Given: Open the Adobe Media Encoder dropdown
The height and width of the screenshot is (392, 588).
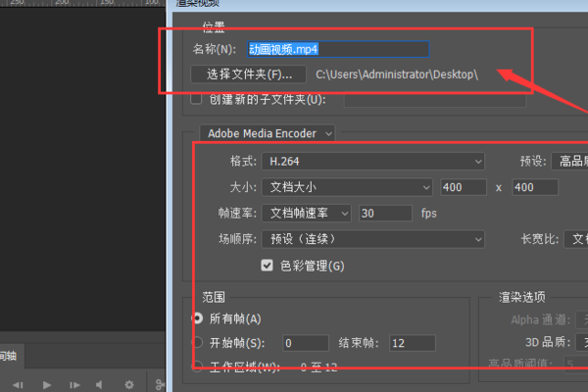Looking at the screenshot, I should (x=267, y=133).
